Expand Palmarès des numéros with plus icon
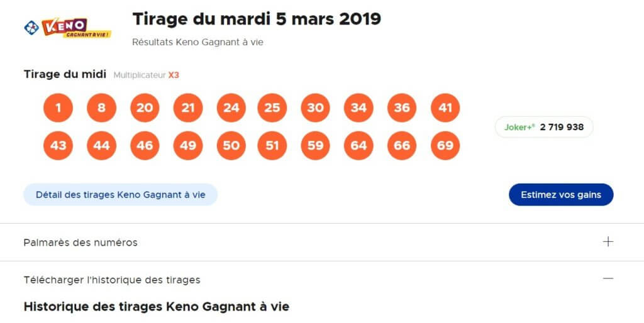Screen dimensions: 644x323 coord(608,242)
